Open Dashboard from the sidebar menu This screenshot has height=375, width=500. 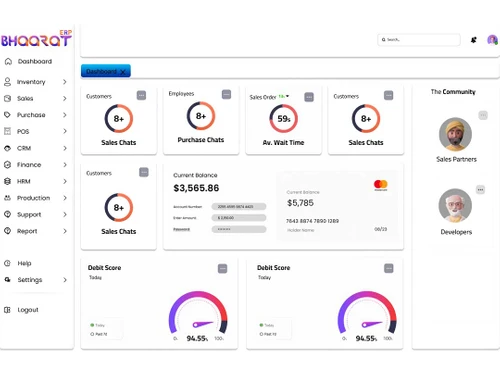pyautogui.click(x=35, y=61)
